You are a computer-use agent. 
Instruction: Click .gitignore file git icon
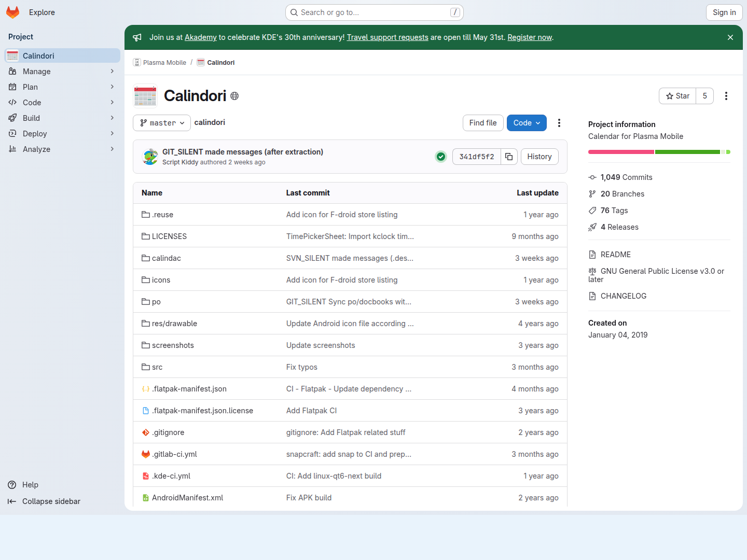point(146,432)
